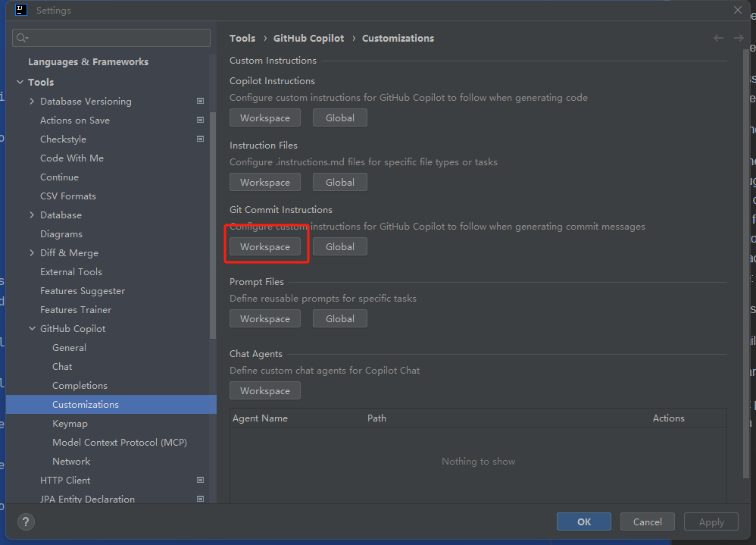Click the Actions column header
Viewport: 756px width, 545px height.
[668, 418]
